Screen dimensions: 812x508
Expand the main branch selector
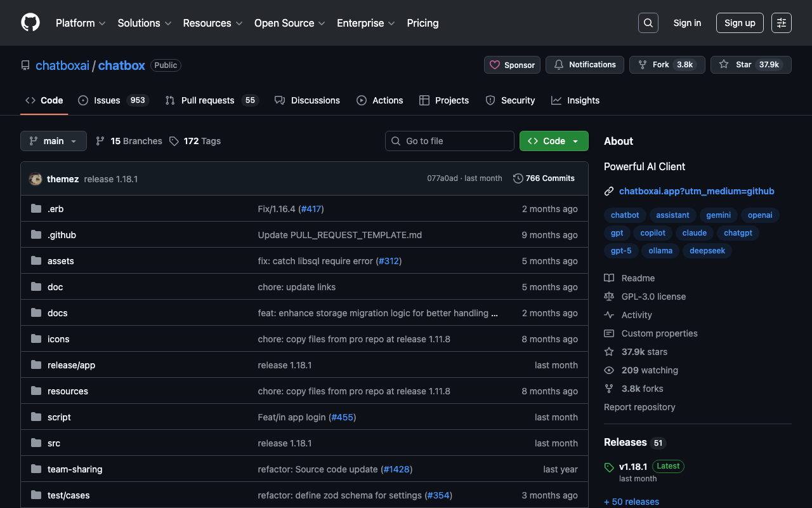pyautogui.click(x=53, y=141)
